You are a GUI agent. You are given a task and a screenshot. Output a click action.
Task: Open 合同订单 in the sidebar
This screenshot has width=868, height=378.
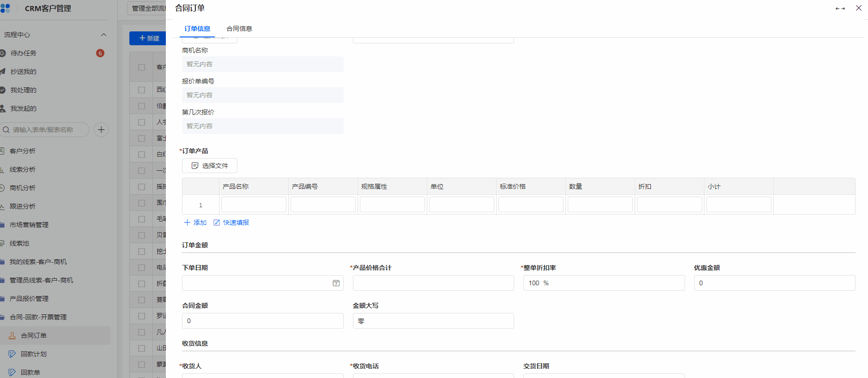[x=34, y=336]
